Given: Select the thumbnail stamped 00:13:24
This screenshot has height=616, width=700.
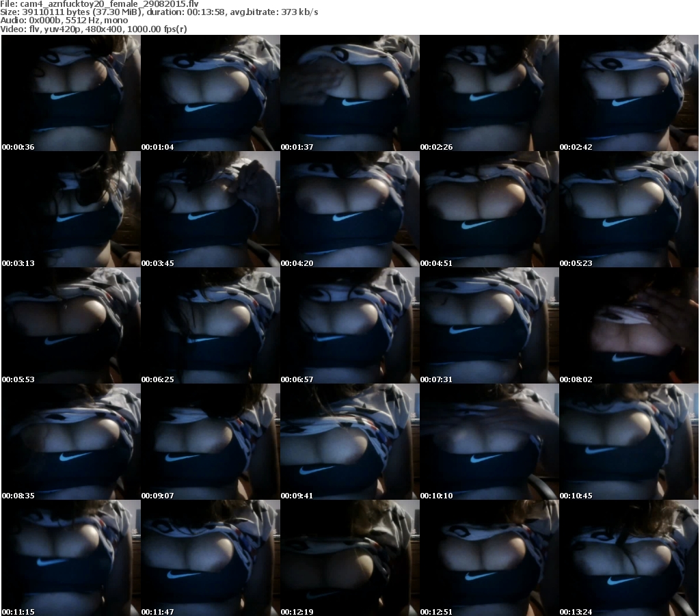Looking at the screenshot, I should [x=629, y=558].
